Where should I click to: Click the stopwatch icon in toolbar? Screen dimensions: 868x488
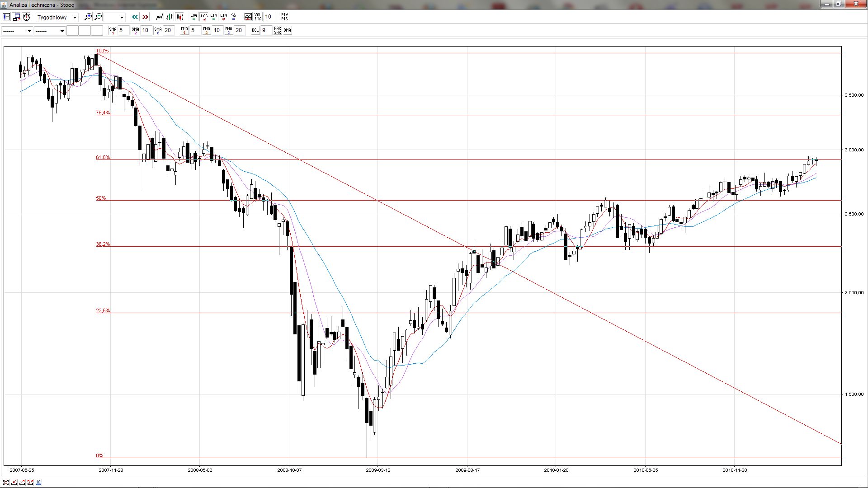(x=27, y=17)
